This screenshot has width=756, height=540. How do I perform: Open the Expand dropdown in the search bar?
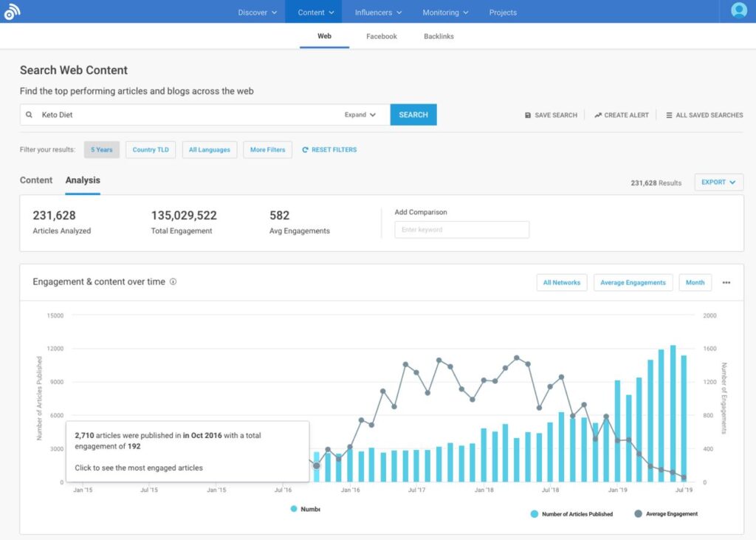tap(360, 115)
